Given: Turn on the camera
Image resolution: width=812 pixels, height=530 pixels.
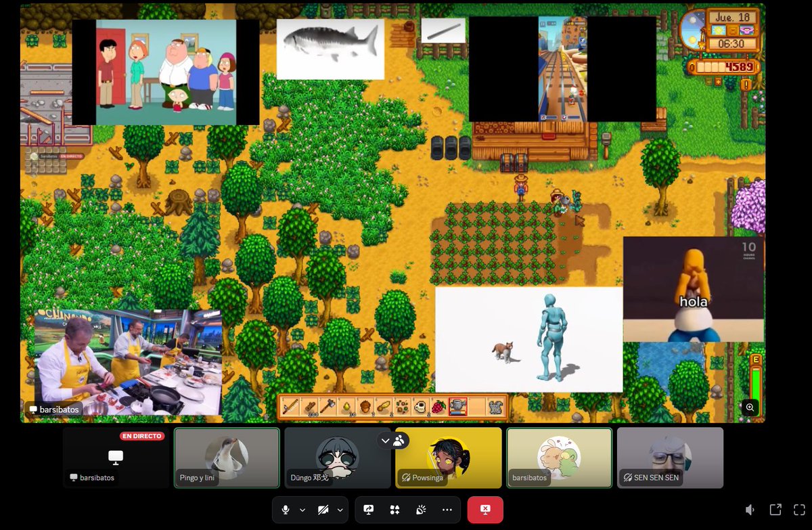Looking at the screenshot, I should [x=323, y=510].
